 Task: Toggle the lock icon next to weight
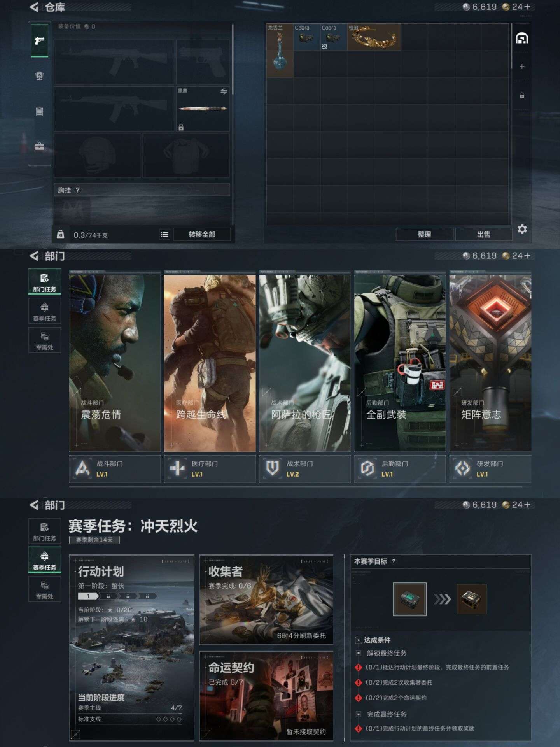click(60, 234)
